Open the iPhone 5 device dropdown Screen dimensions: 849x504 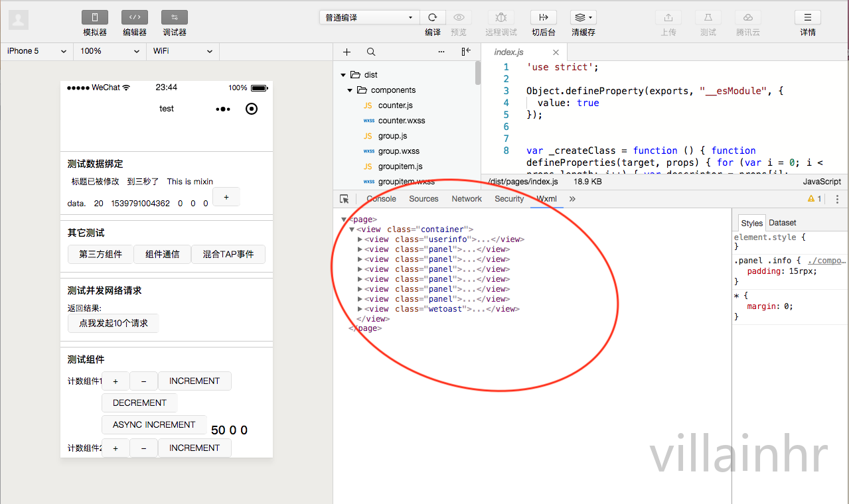coord(36,51)
